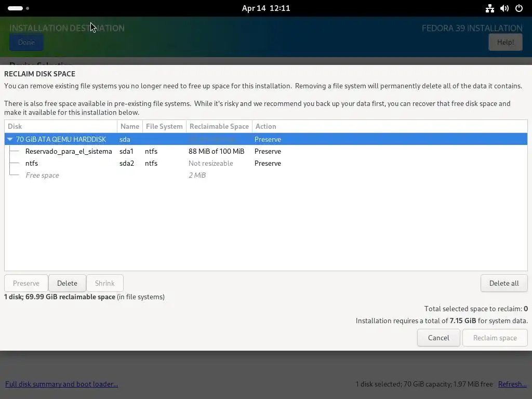Open Activities pill in top-left corner
This screenshot has width=532, height=399.
(18, 8)
